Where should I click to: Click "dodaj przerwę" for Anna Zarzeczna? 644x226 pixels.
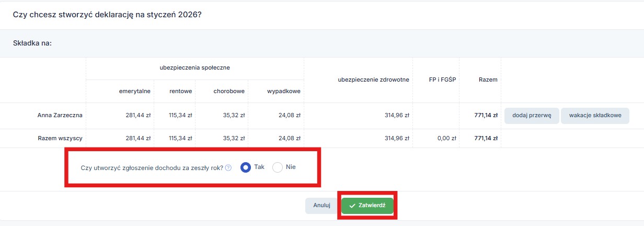point(532,116)
